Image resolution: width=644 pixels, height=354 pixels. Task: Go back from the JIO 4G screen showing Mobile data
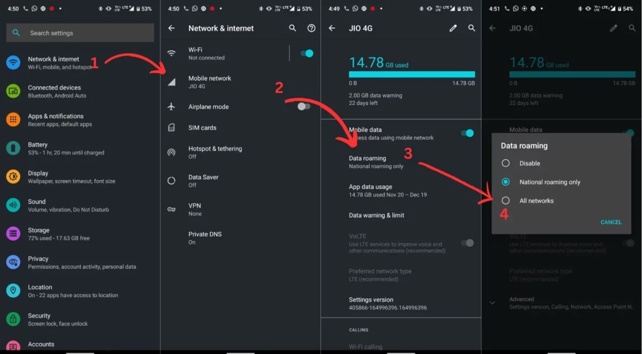[332, 28]
